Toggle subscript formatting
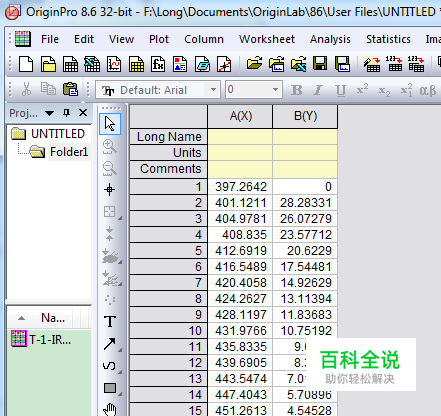 [384, 91]
